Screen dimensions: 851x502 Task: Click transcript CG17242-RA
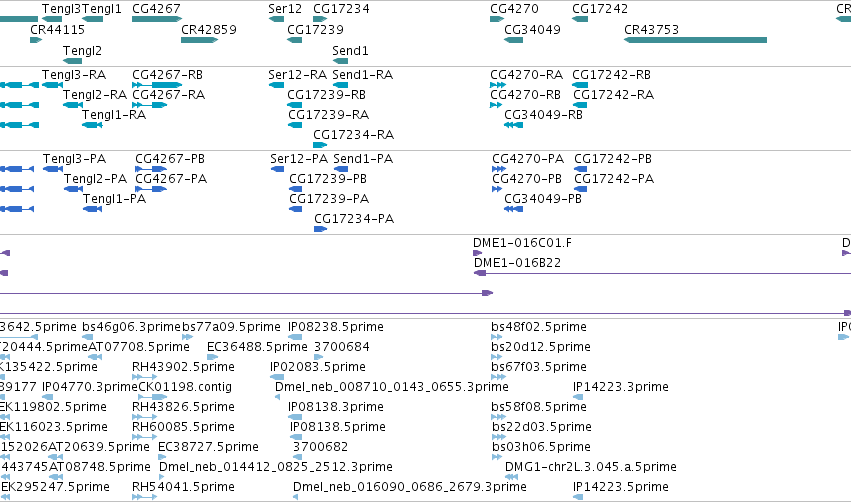[613, 95]
